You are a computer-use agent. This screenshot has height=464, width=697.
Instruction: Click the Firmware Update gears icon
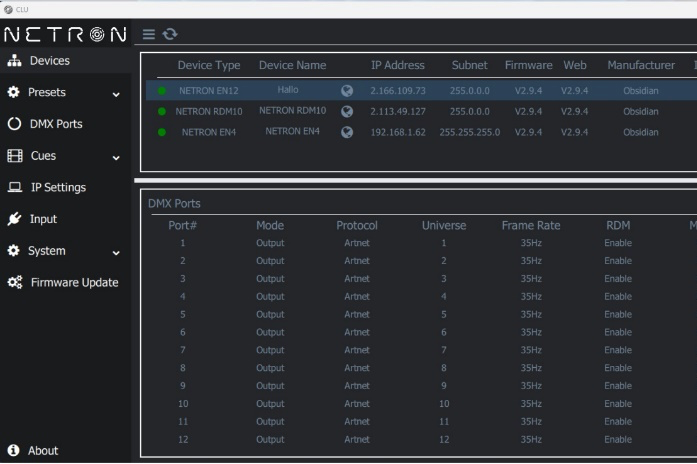click(x=15, y=282)
